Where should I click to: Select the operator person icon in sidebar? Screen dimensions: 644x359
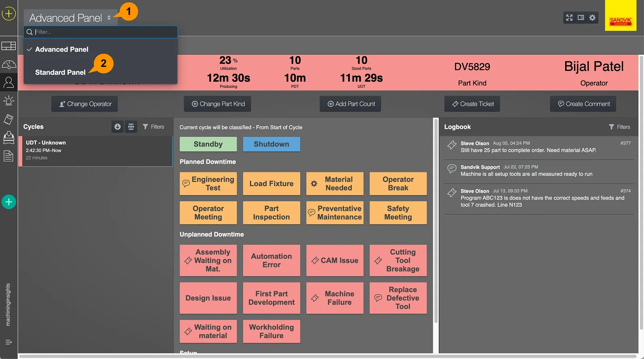[x=9, y=83]
